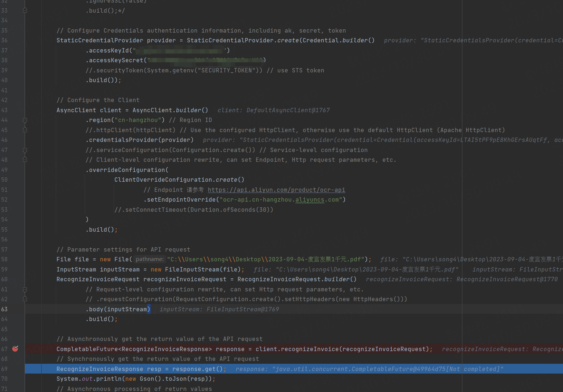Click the '.build();' text on line 64
The height and width of the screenshot is (392, 563).
tap(102, 319)
